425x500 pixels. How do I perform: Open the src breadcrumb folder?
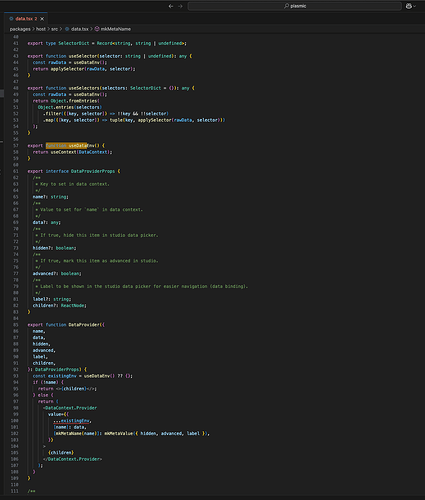[x=54, y=29]
